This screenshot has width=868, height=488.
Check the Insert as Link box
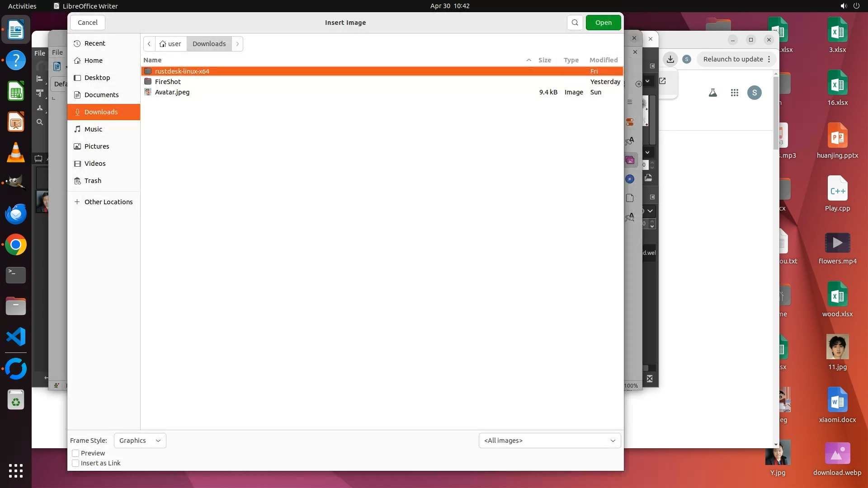click(x=75, y=463)
